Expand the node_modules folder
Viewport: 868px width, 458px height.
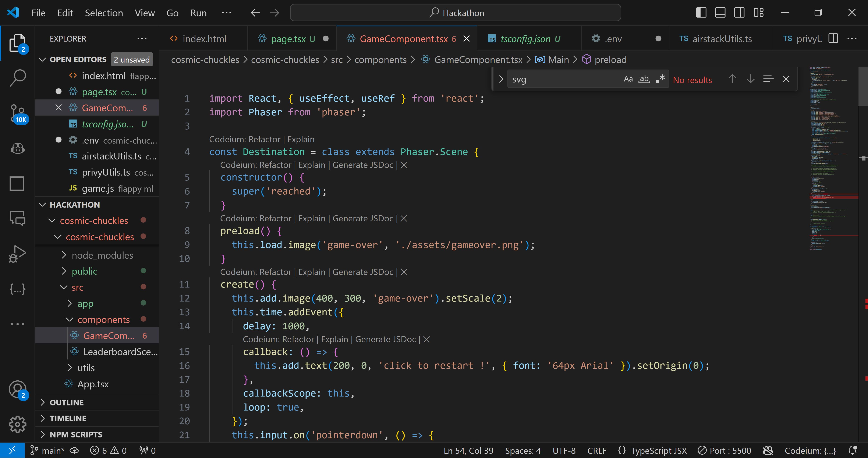(x=64, y=255)
